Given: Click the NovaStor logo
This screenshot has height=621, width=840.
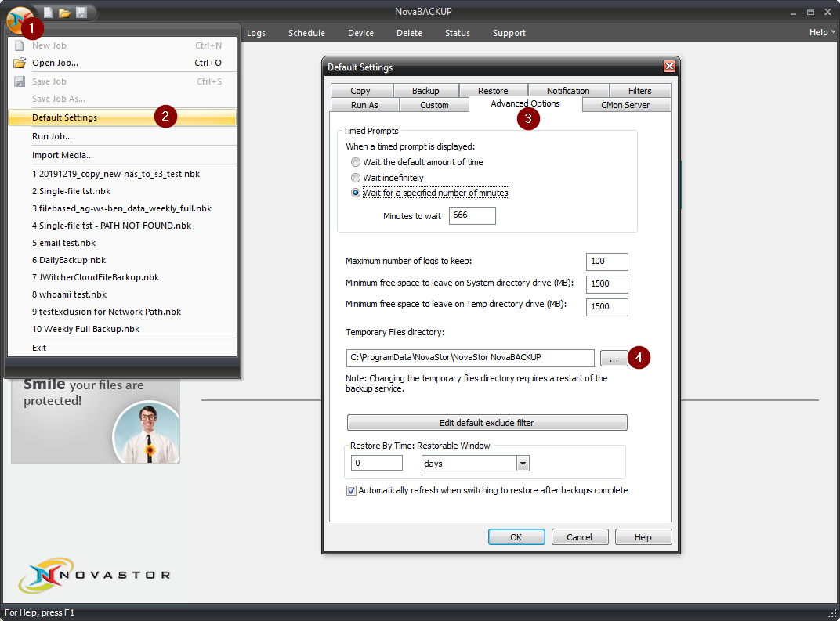Looking at the screenshot, I should coord(94,575).
